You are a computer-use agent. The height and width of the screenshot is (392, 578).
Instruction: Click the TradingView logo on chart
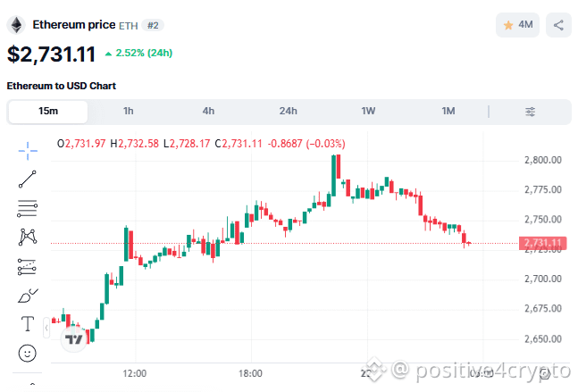[74, 338]
